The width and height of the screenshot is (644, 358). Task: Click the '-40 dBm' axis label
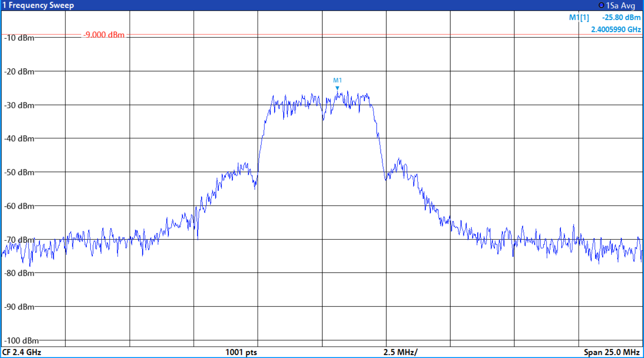[19, 139]
